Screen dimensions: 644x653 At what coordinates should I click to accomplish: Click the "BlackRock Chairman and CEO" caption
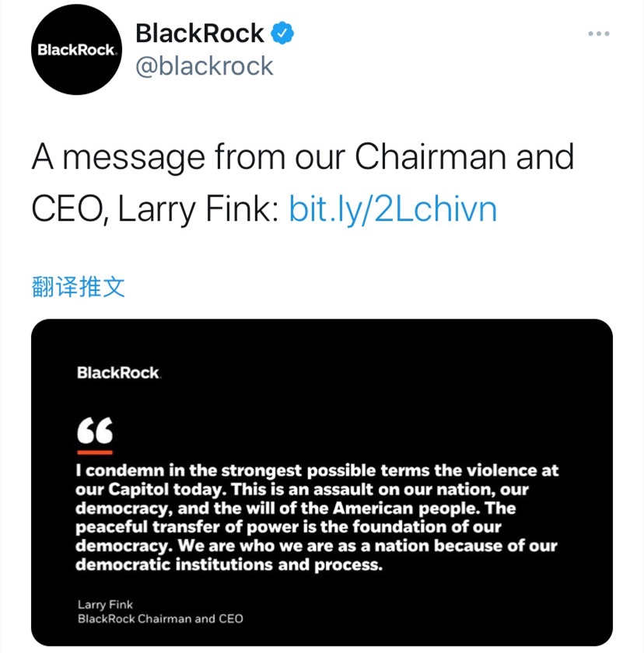(160, 619)
